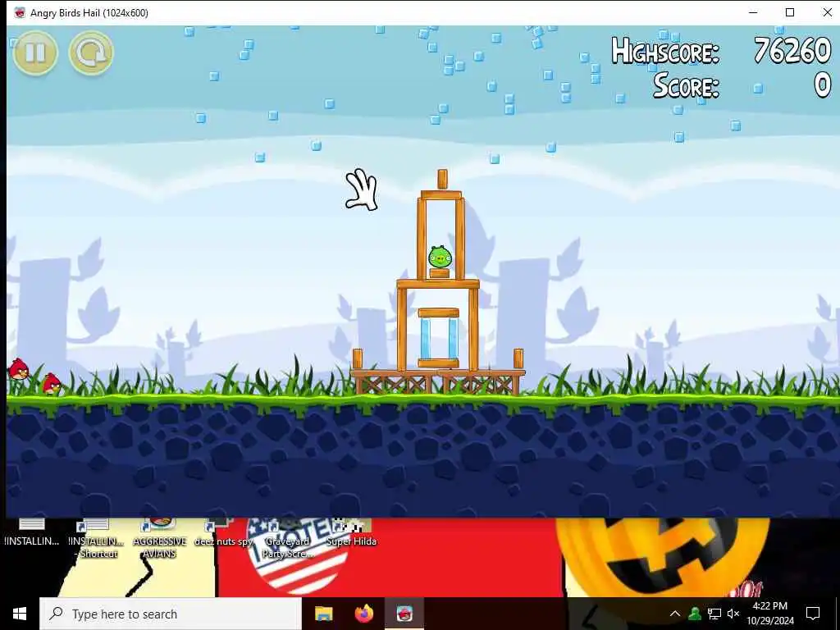Restart the level with the retry button
840x630 pixels.
[91, 52]
